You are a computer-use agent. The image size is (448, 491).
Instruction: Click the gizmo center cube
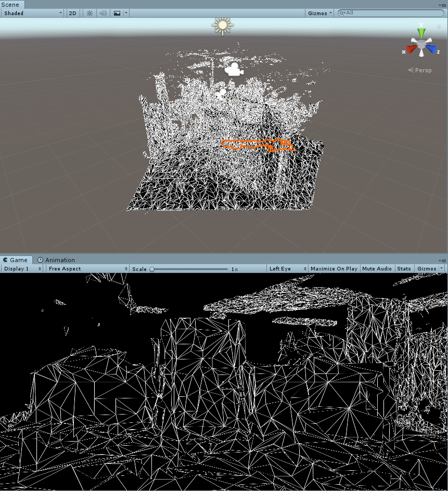pos(421,45)
